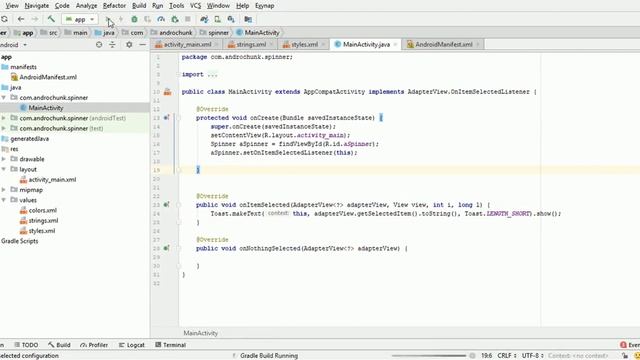The width and height of the screenshot is (640, 360).
Task: Fold the onCreate method body
Action: 179,118
